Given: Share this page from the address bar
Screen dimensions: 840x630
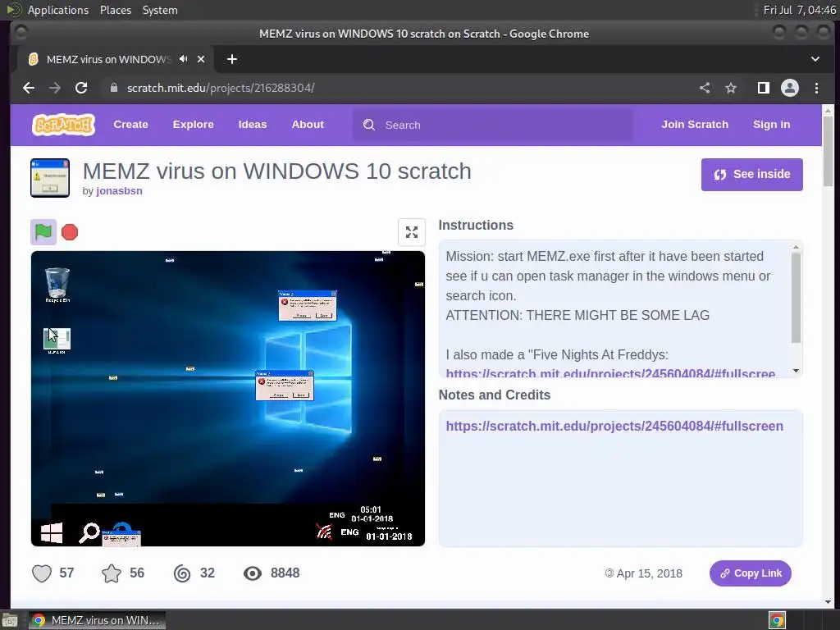Looking at the screenshot, I should pyautogui.click(x=705, y=88).
